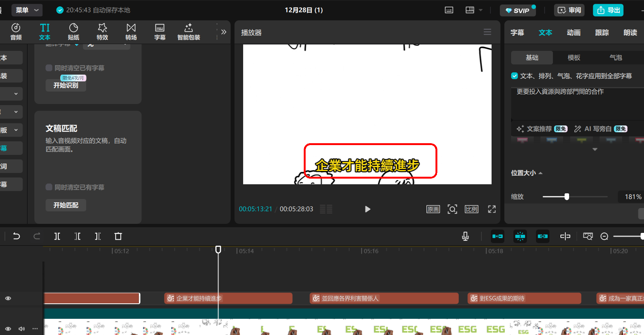Screen dimensions: 644x335
Task: Collapse the 位置大小 section
Action: pyautogui.click(x=527, y=173)
